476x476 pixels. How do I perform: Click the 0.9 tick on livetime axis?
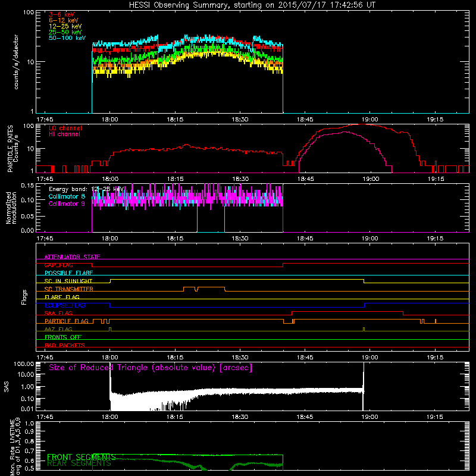point(29,432)
